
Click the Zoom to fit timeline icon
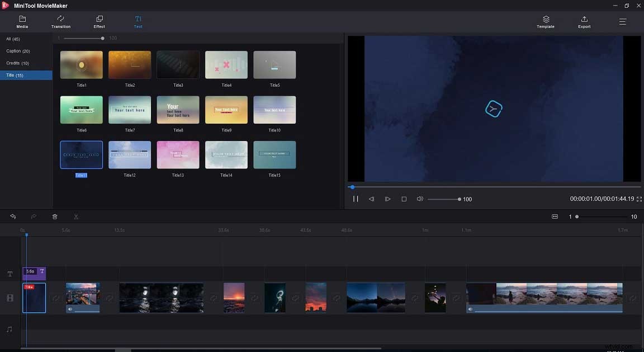(x=556, y=217)
